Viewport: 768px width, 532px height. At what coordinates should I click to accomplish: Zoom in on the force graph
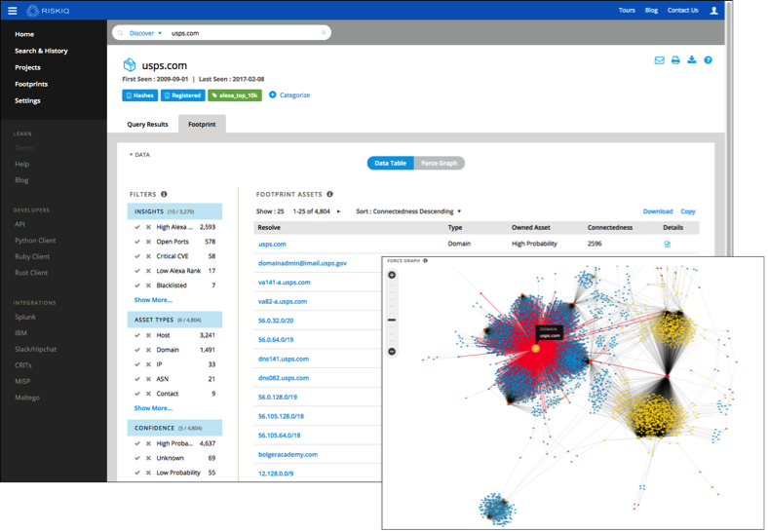tap(392, 275)
